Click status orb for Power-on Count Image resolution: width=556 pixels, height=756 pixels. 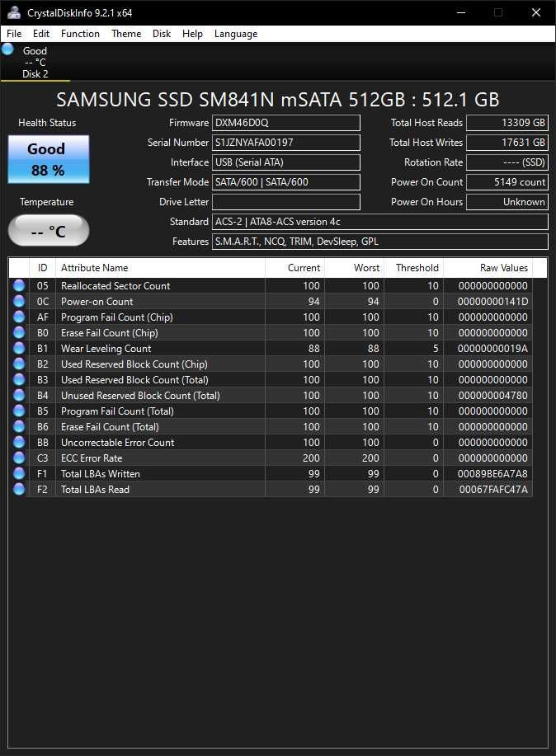tap(19, 302)
